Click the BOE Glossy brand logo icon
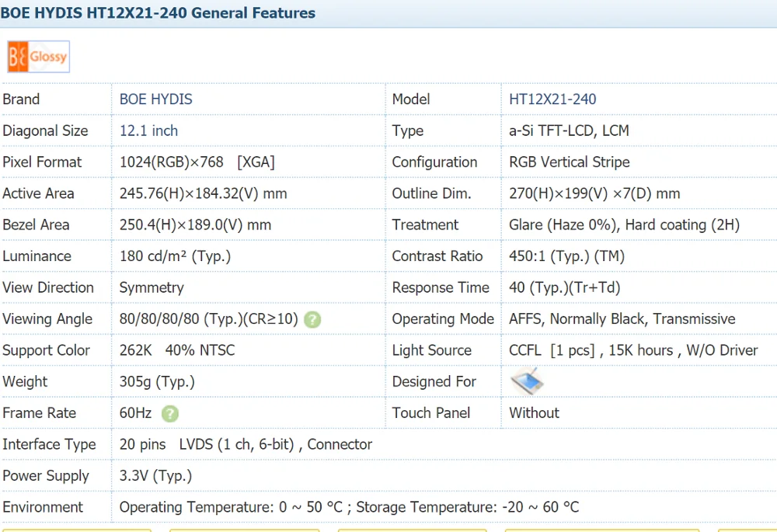The height and width of the screenshot is (532, 777). click(37, 56)
